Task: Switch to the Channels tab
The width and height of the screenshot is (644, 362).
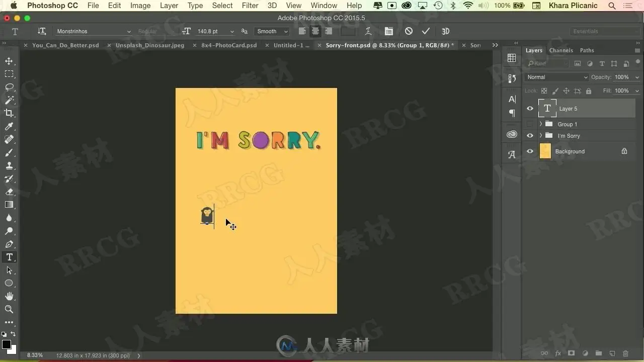Action: tap(561, 50)
